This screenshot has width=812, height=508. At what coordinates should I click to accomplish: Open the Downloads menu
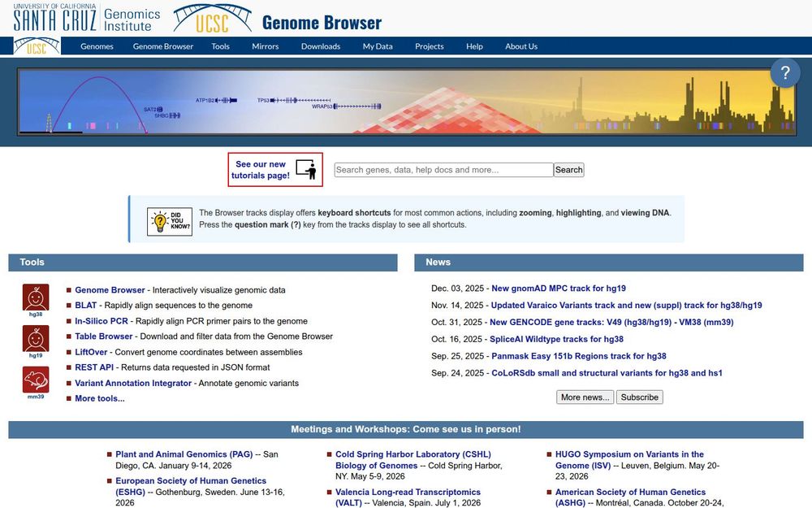321,46
